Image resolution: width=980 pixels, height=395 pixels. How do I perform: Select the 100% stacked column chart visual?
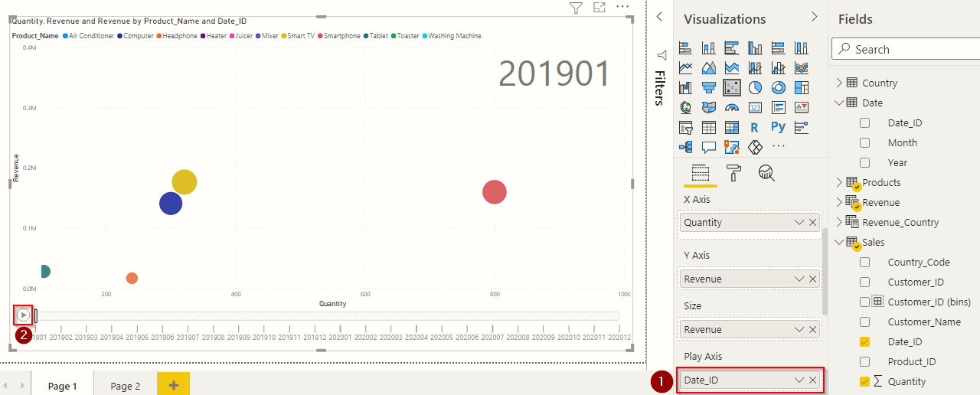(x=801, y=48)
